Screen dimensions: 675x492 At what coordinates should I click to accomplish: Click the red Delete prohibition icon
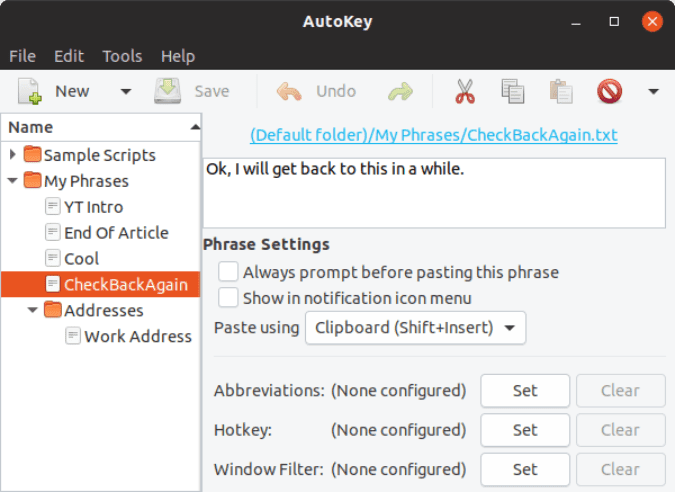click(609, 91)
